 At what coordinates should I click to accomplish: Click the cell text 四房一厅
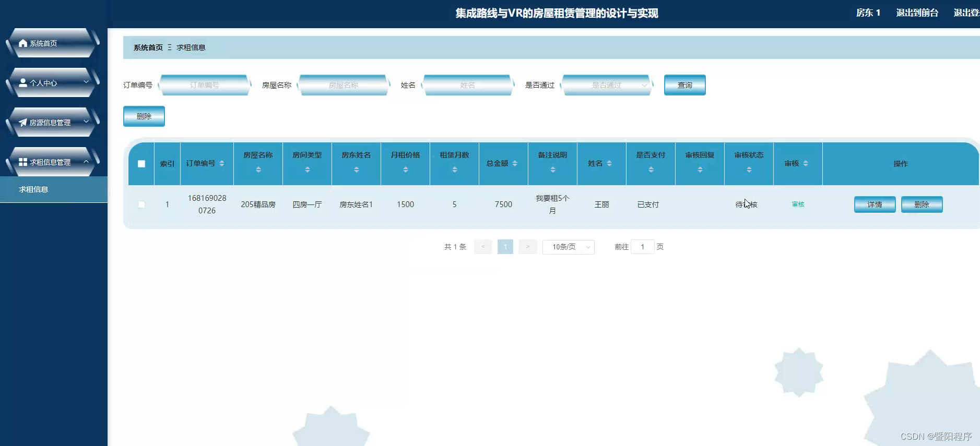click(x=308, y=204)
